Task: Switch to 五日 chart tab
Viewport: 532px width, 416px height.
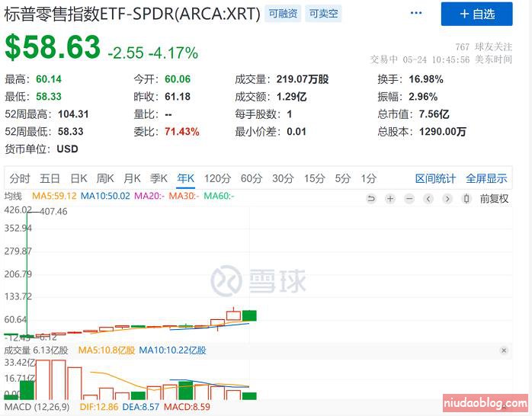Action: tap(50, 178)
